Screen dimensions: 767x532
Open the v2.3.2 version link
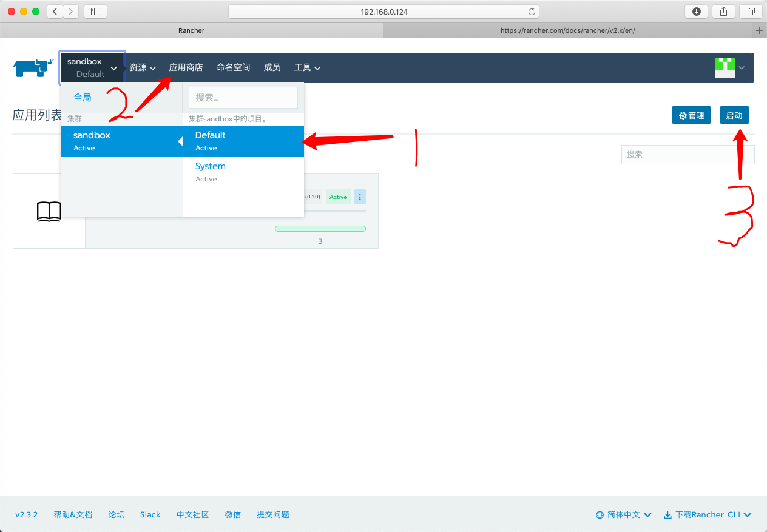point(27,514)
